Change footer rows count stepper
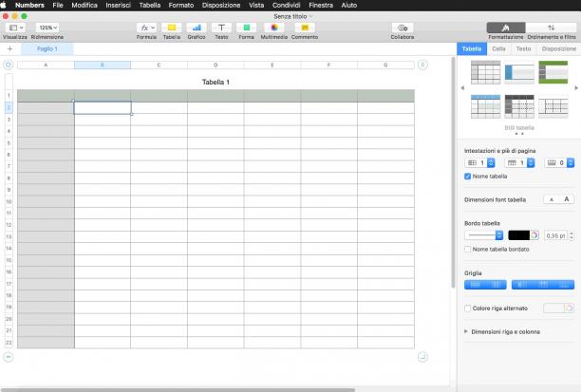Image resolution: width=581 pixels, height=392 pixels. click(x=571, y=163)
